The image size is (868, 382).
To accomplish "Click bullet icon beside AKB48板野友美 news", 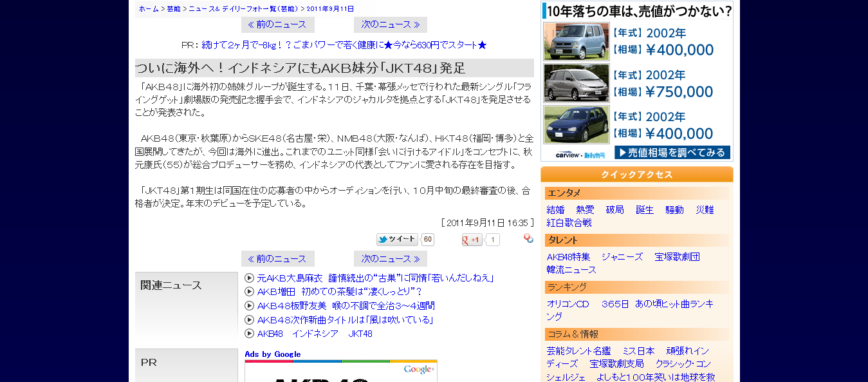I will tap(249, 306).
